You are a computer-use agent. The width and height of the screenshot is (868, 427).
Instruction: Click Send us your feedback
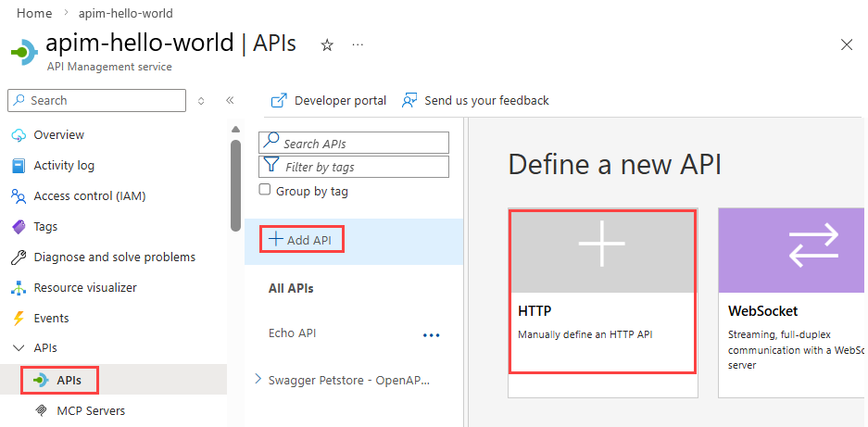point(486,101)
